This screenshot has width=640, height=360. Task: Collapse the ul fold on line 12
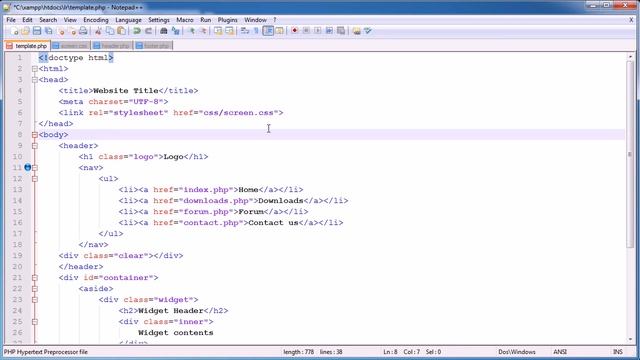[35, 179]
